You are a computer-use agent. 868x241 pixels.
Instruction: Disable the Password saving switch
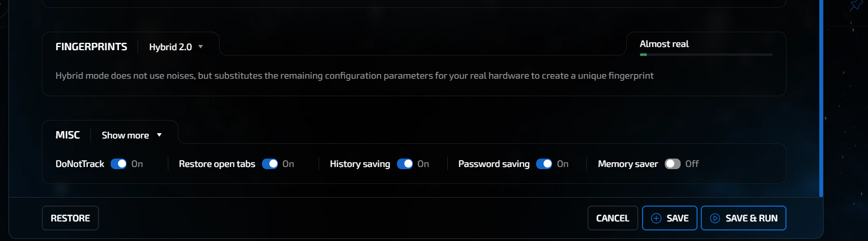[544, 164]
